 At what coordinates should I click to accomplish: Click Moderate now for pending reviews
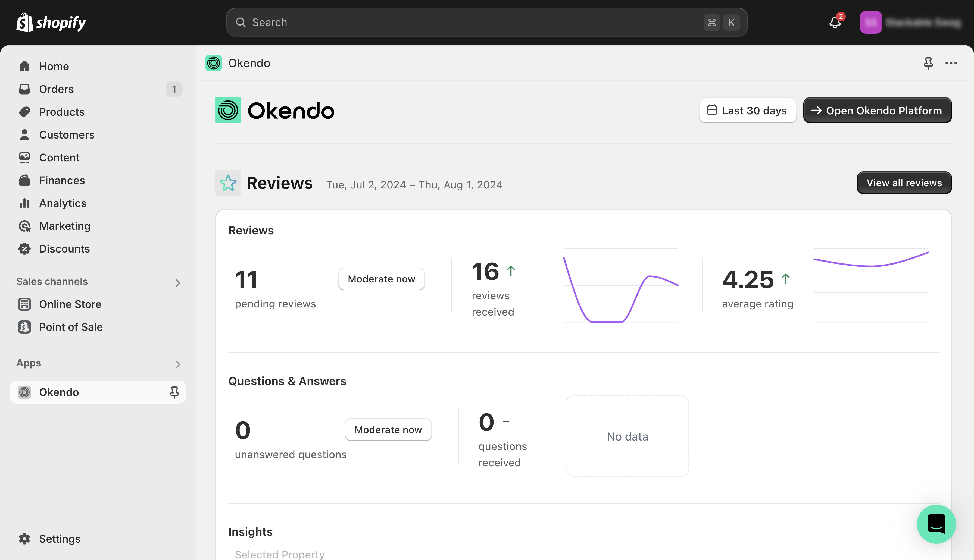tap(381, 279)
